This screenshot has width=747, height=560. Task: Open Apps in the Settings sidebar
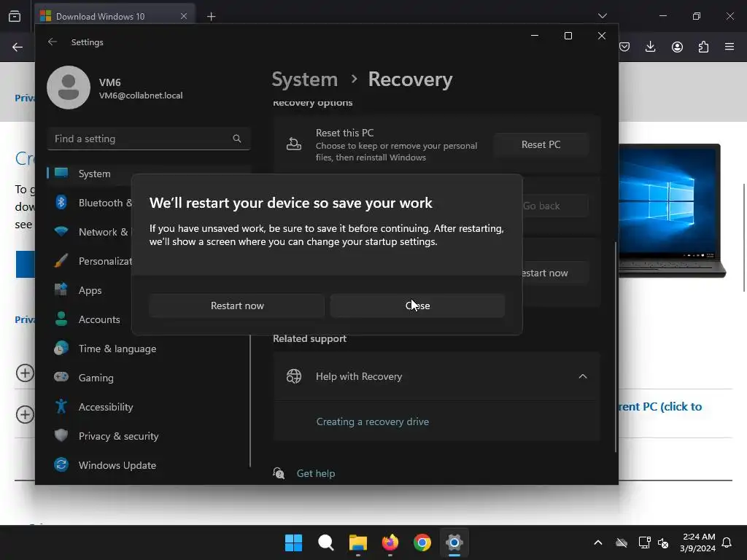pos(90,290)
